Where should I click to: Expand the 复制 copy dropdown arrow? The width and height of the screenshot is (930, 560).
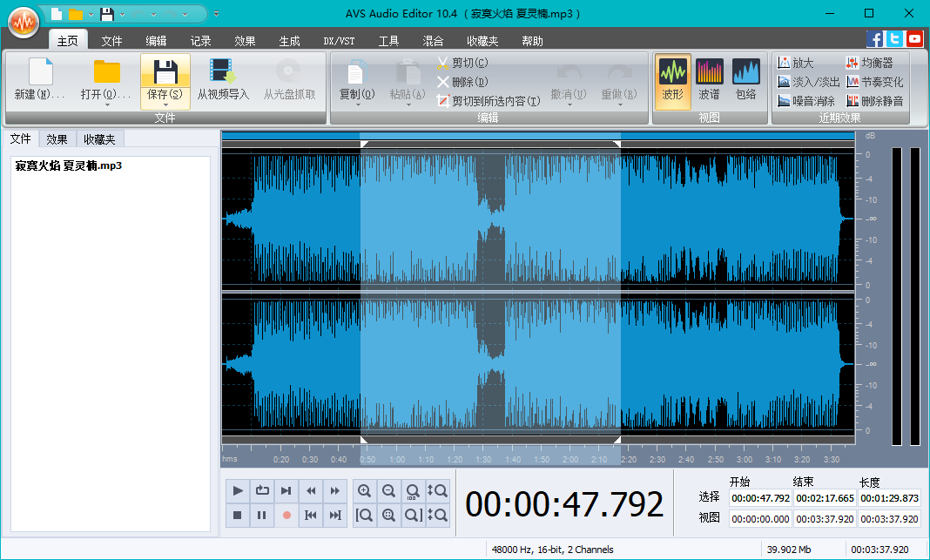(x=356, y=105)
